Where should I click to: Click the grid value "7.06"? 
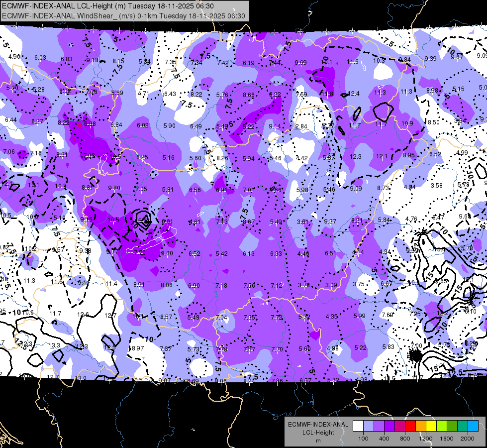point(9,151)
